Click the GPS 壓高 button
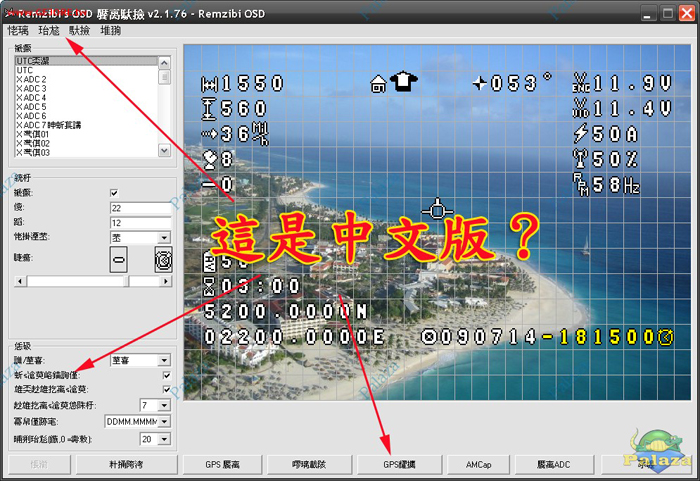This screenshot has height=481, width=700. (x=222, y=464)
